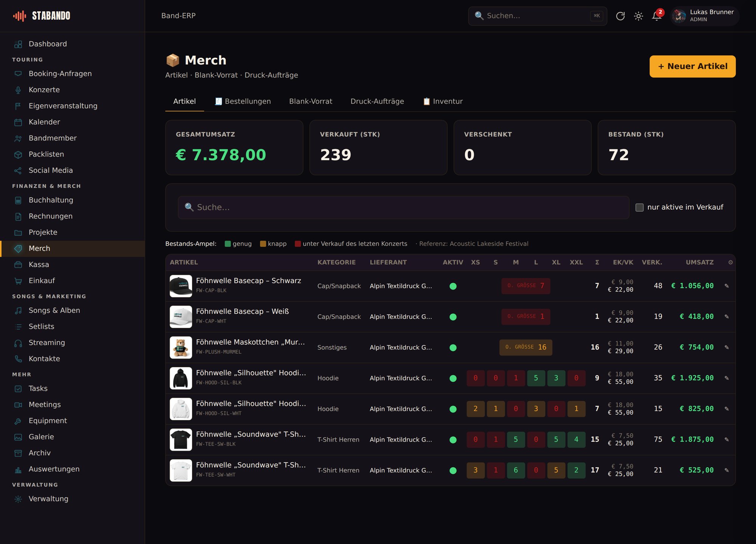The image size is (756, 544).
Task: Click the Kassa sidebar icon
Action: click(18, 265)
